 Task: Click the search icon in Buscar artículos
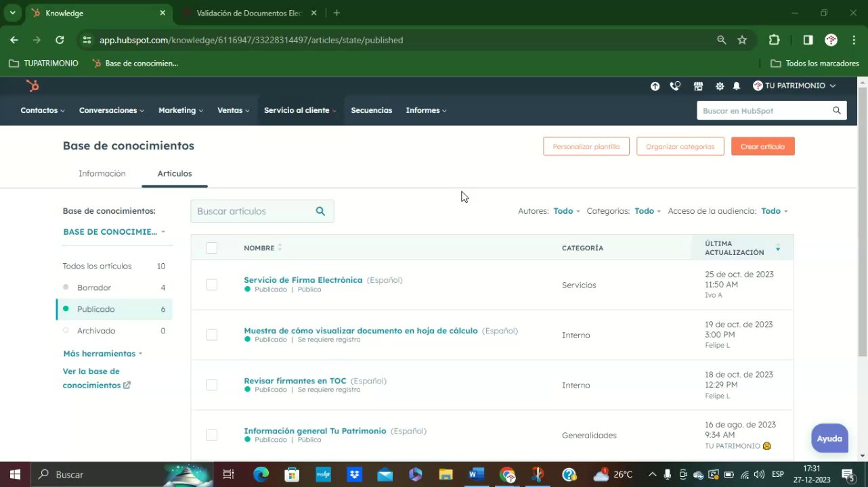tap(320, 211)
